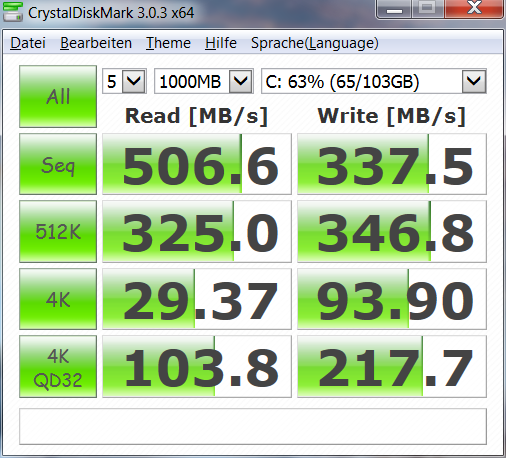This screenshot has width=506, height=458.
Task: Click the 4K write result 93.90
Action: tap(392, 299)
